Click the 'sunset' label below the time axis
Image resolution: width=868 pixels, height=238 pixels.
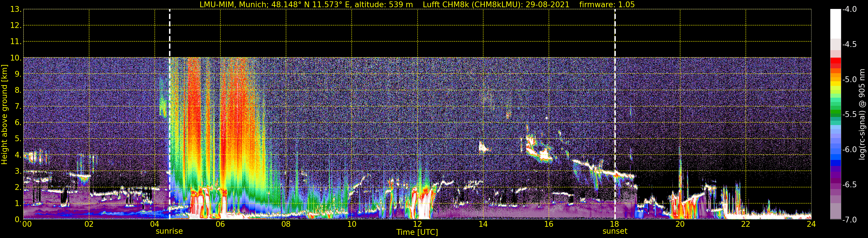615,231
